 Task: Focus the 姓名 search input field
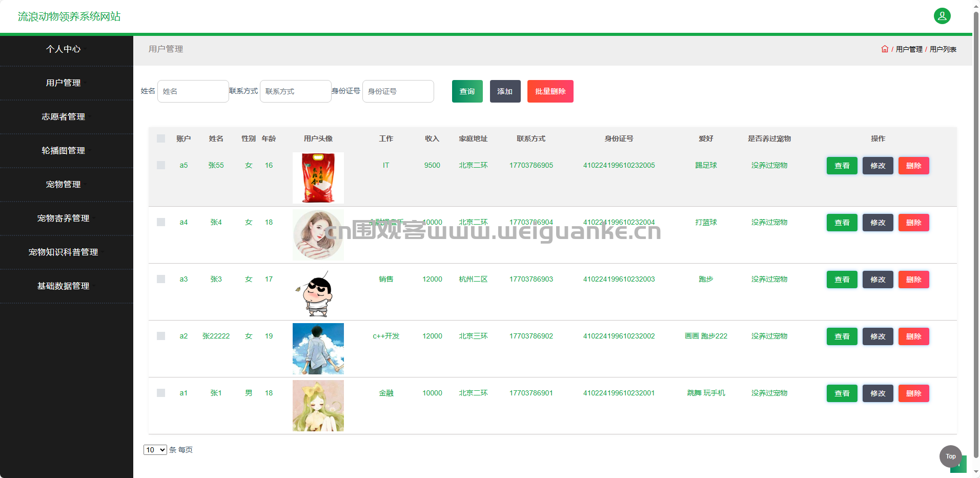(x=193, y=91)
